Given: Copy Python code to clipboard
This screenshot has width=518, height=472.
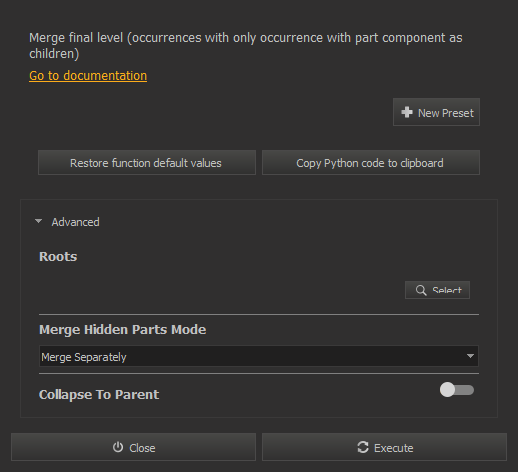Looking at the screenshot, I should point(371,163).
